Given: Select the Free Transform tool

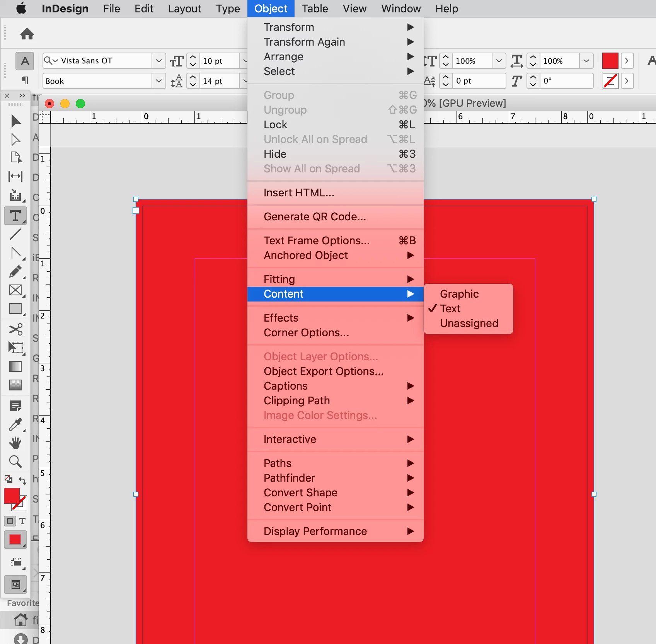Looking at the screenshot, I should pos(15,348).
